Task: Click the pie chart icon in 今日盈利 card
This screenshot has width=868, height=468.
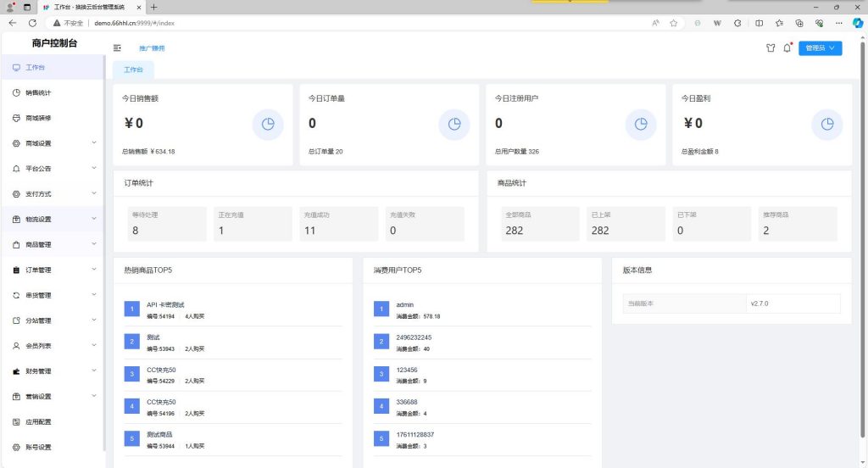Action: tap(827, 125)
